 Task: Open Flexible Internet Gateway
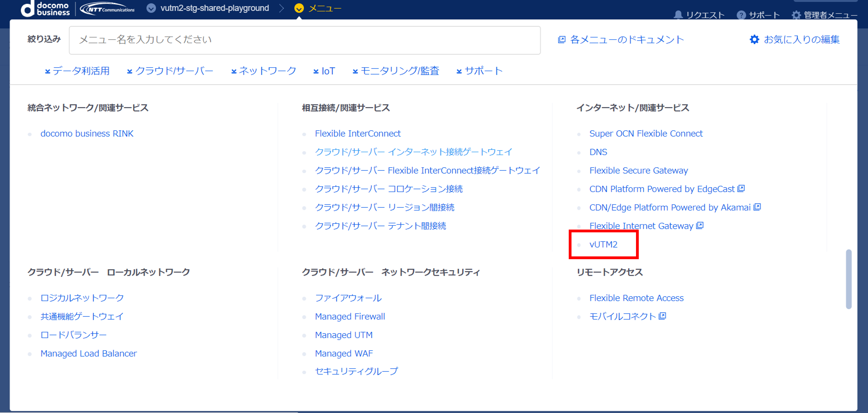[641, 226]
